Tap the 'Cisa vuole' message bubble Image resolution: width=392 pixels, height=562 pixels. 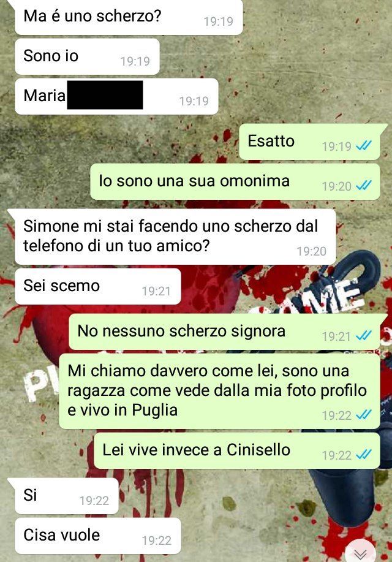98,536
